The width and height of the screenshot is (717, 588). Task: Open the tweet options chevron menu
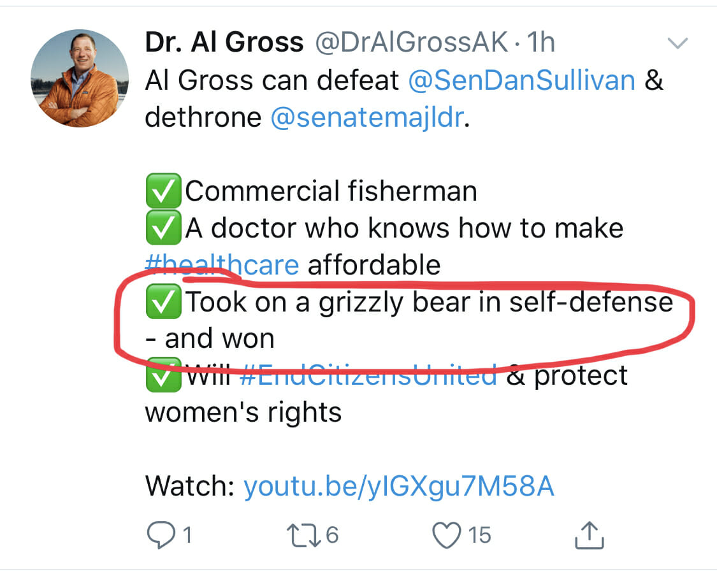677,43
